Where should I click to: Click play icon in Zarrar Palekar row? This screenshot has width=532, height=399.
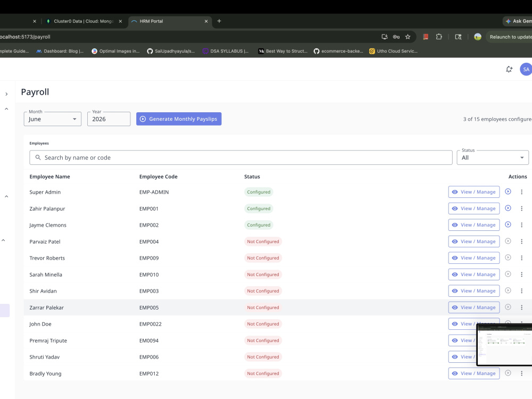click(x=508, y=307)
